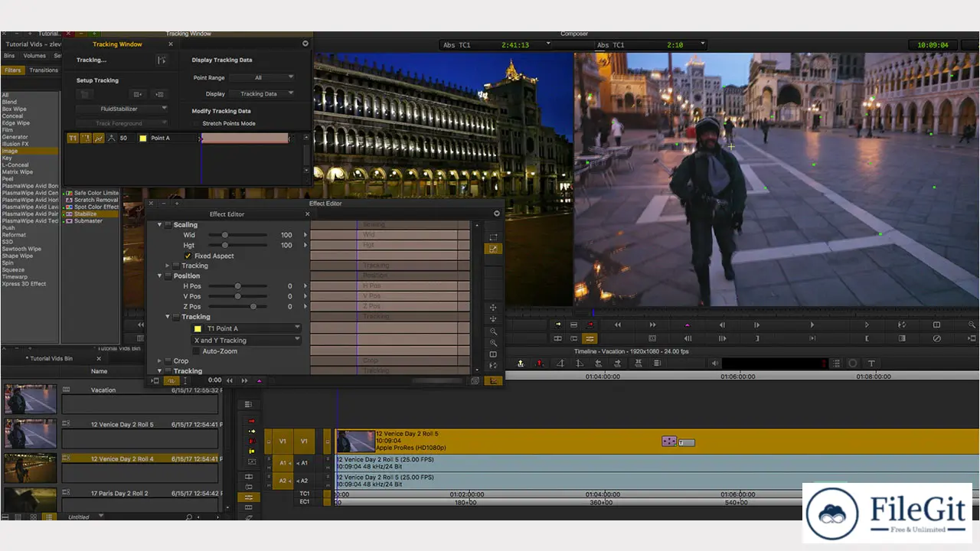This screenshot has height=551, width=980.
Task: Start tracking in the Tracking Window
Action: click(x=162, y=60)
